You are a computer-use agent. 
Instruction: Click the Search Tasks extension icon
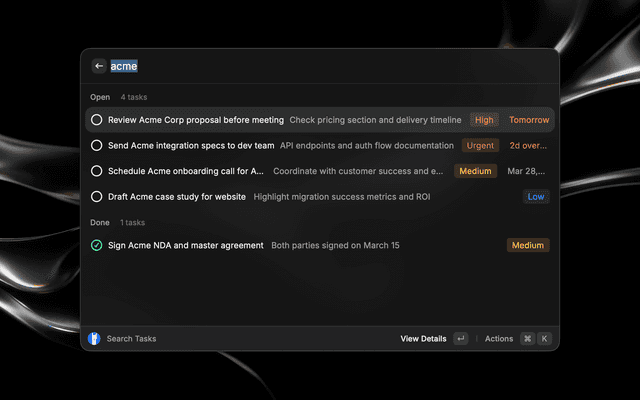point(94,339)
